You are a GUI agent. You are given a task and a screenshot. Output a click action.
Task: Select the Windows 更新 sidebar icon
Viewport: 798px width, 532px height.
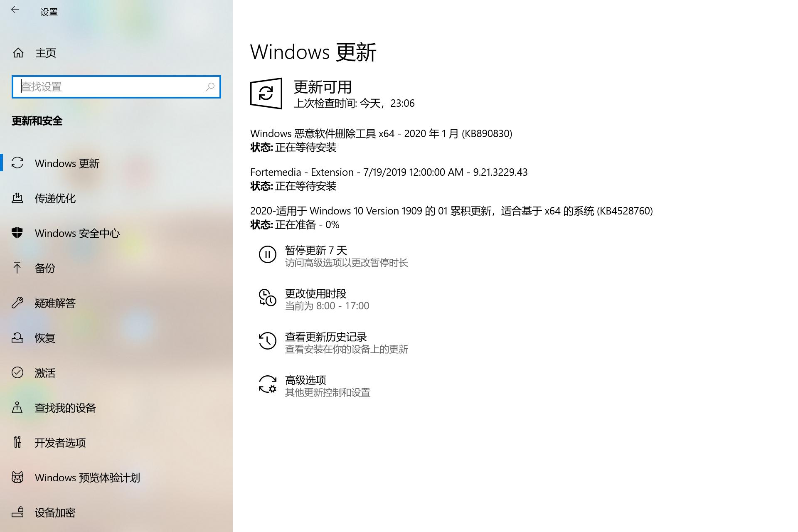click(17, 163)
